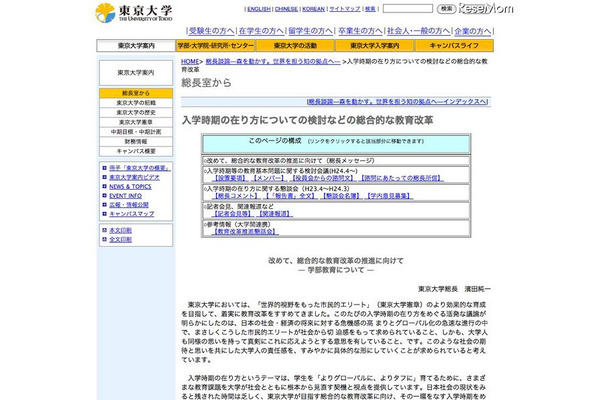Screen dimensions: 610x400
Task: Jump to 【総長コメント】 link
Action: click(x=236, y=196)
